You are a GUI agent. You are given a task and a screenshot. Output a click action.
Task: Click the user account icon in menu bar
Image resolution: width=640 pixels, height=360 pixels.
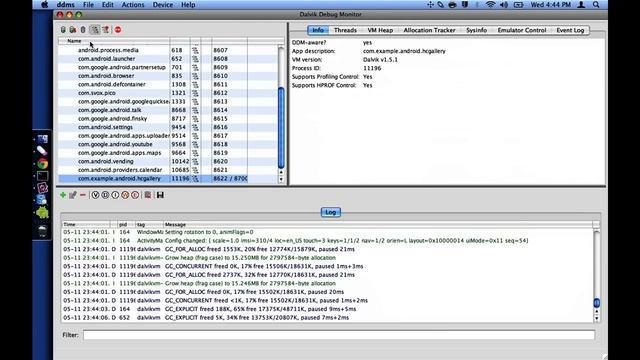(581, 5)
